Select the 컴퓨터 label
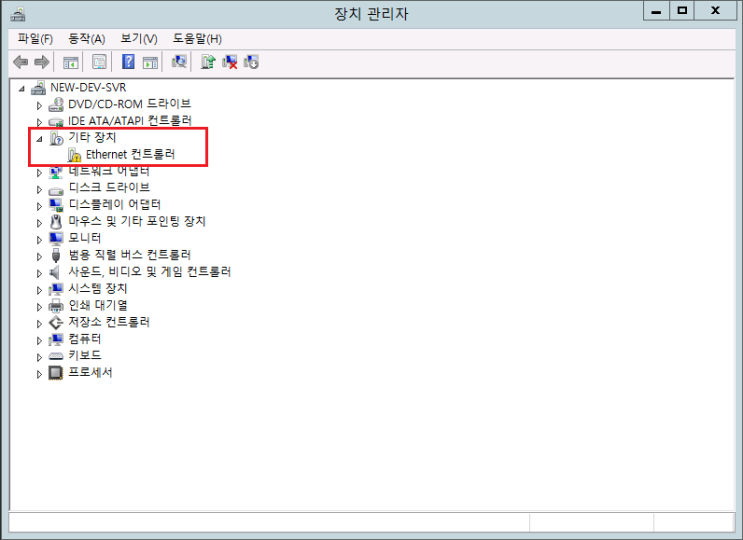The image size is (743, 540). 85,339
